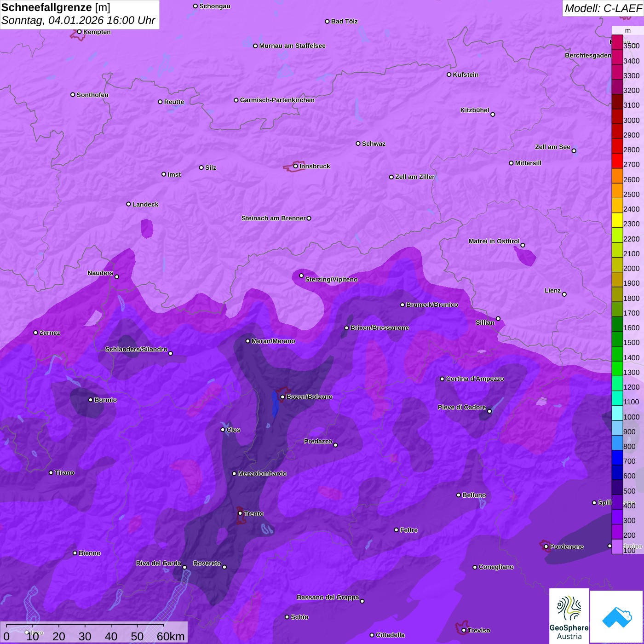644x644 pixels.
Task: Click the 'Bienno' label
Action: (90, 553)
